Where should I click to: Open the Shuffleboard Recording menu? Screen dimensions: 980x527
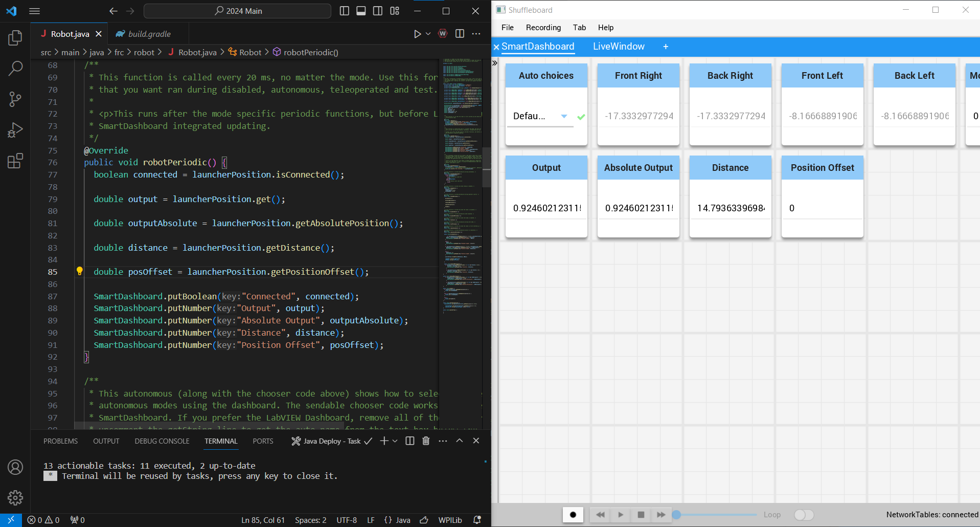tap(543, 28)
